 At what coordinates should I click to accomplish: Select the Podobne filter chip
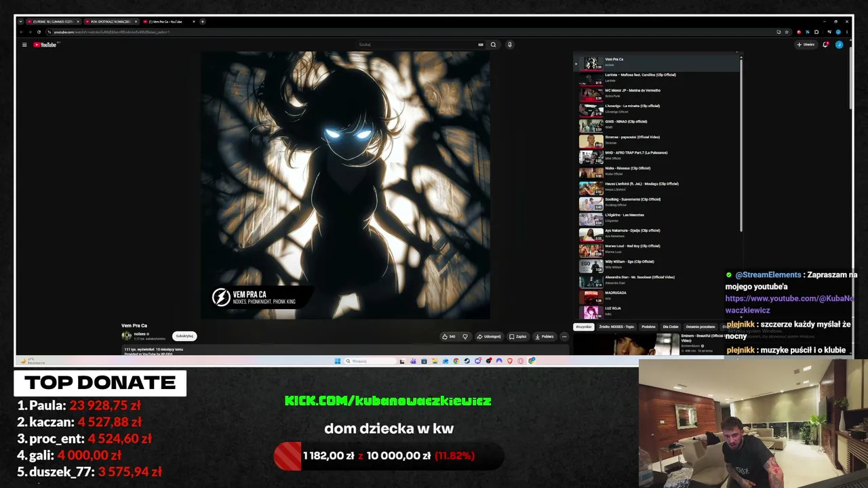649,327
